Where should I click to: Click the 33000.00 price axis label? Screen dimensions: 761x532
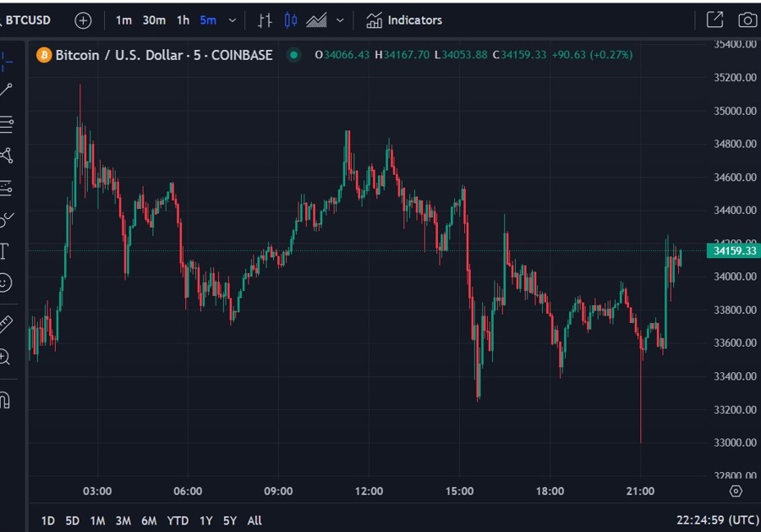coord(735,442)
